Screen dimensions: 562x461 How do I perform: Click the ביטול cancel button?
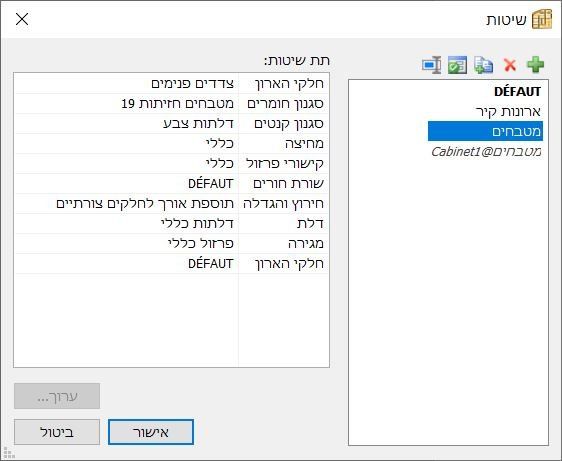coord(57,432)
